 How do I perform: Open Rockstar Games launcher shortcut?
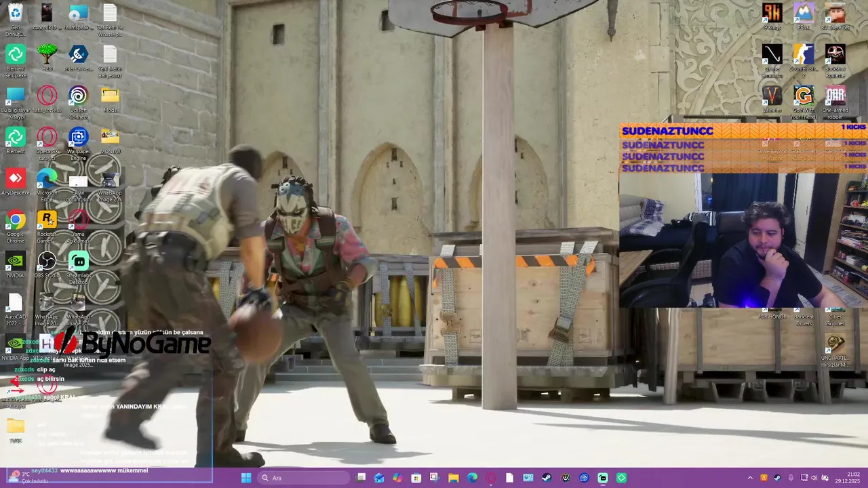[47, 226]
